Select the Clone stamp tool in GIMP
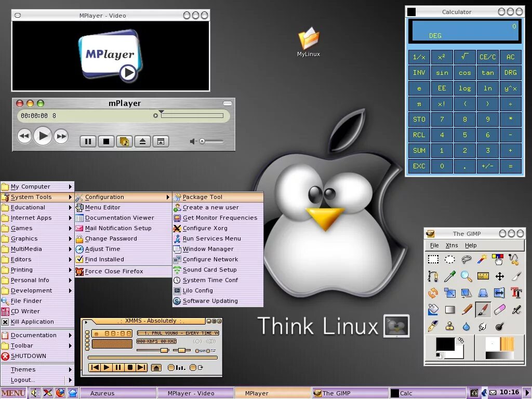Image resolution: width=532 pixels, height=399 pixels. (x=450, y=326)
